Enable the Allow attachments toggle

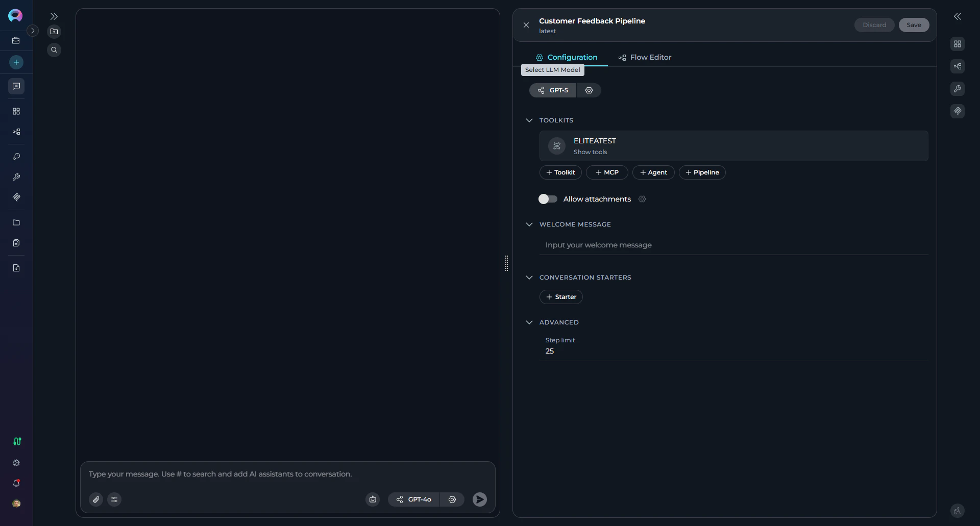(547, 199)
